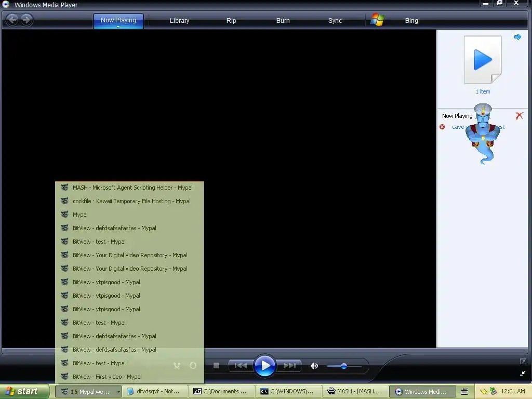Open dfvdsgvf Notepad from taskbar

[155, 392]
